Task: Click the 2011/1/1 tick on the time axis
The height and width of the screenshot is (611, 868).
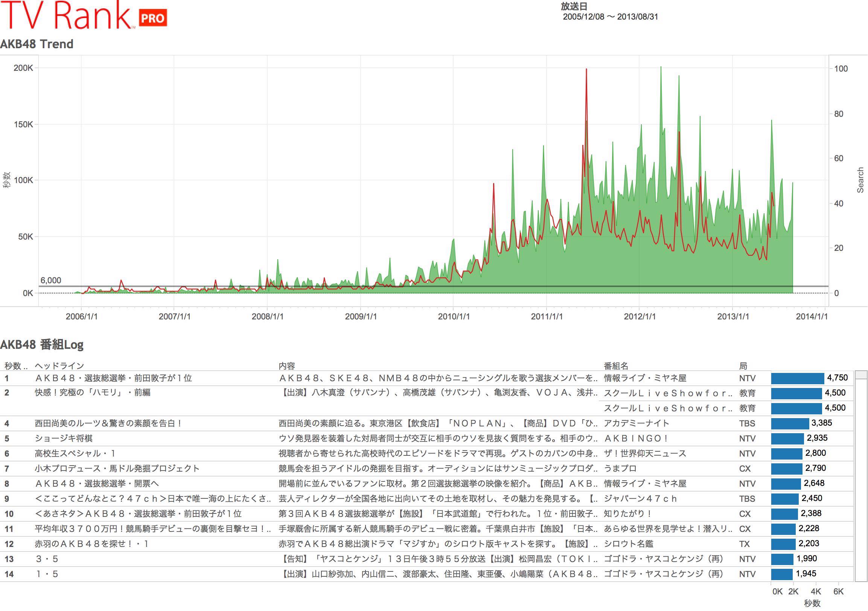Action: [547, 317]
